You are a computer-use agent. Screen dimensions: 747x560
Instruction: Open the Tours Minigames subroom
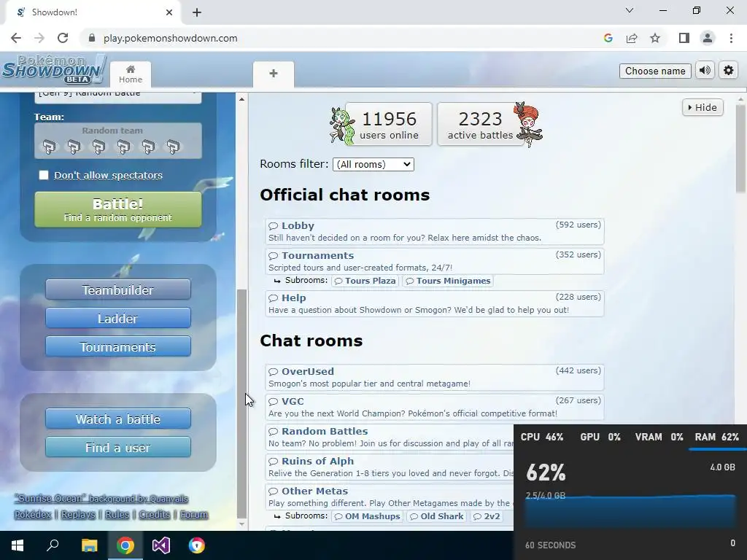449,281
